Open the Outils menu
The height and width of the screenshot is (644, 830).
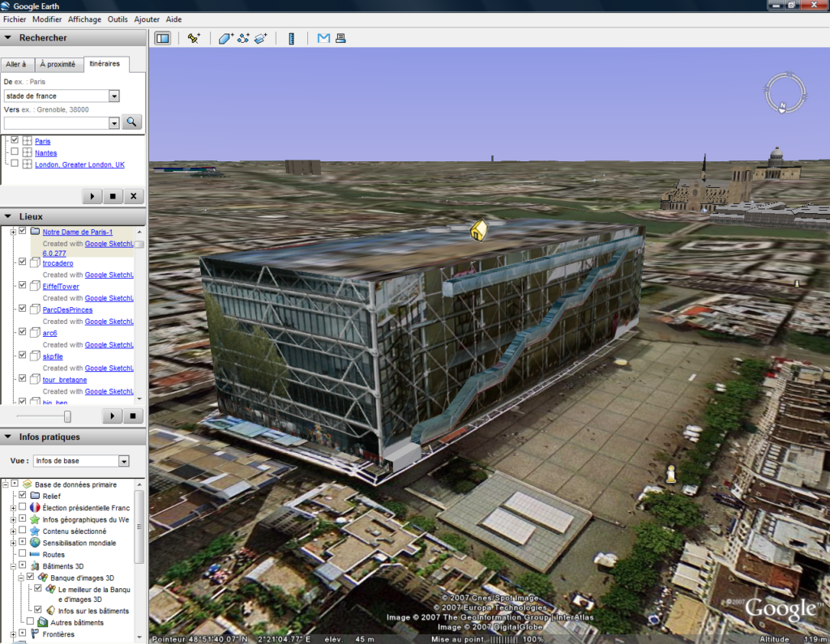point(118,19)
